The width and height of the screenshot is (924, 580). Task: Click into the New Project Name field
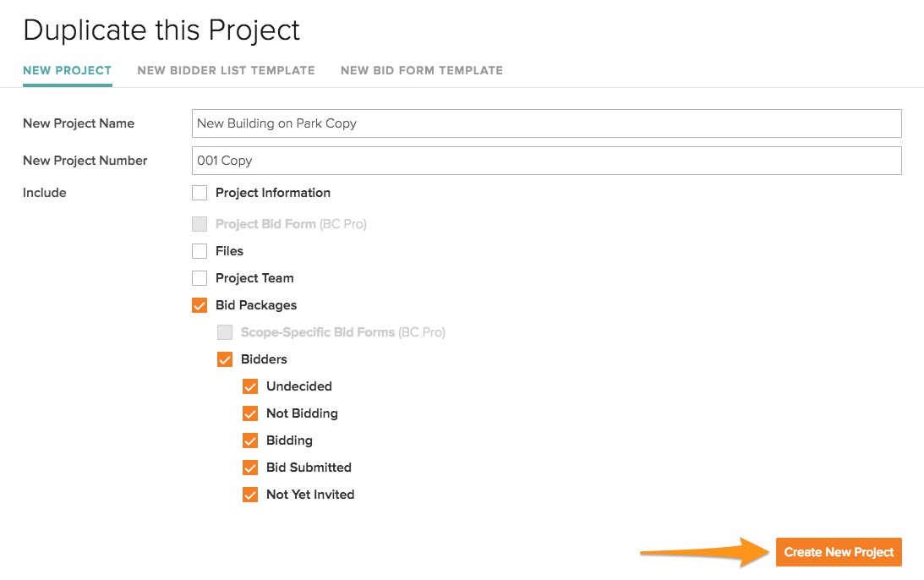[x=546, y=123]
